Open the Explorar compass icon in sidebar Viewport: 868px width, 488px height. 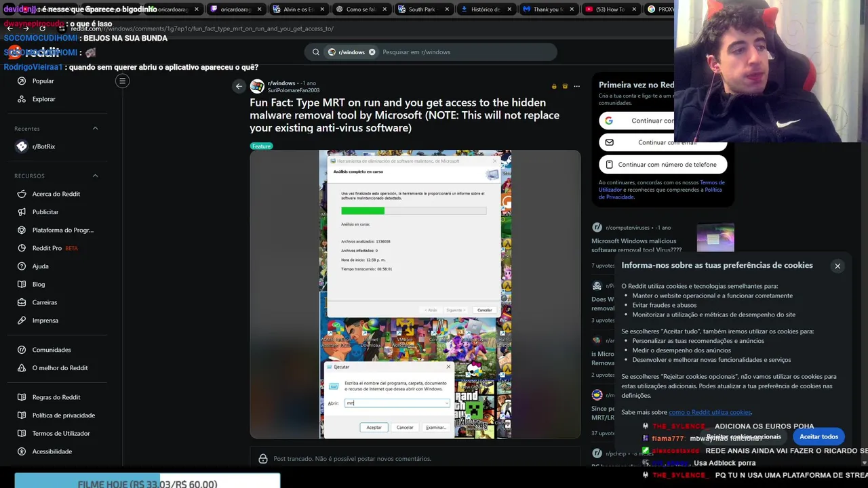click(22, 99)
